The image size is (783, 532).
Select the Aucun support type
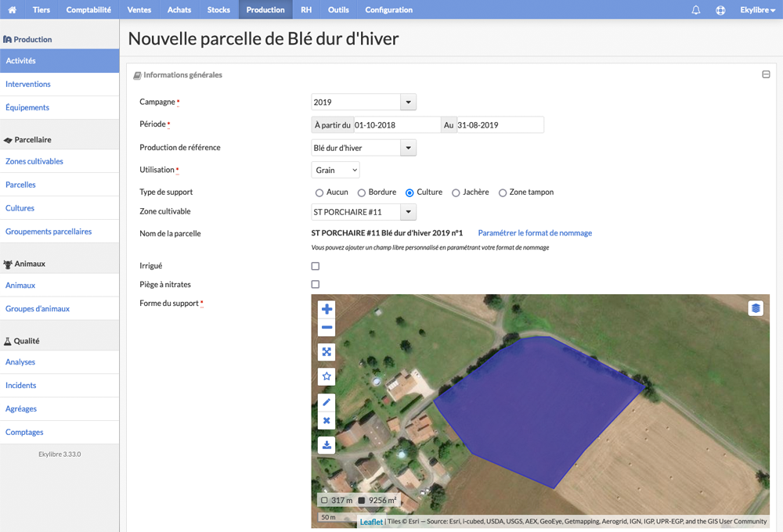[x=319, y=192]
